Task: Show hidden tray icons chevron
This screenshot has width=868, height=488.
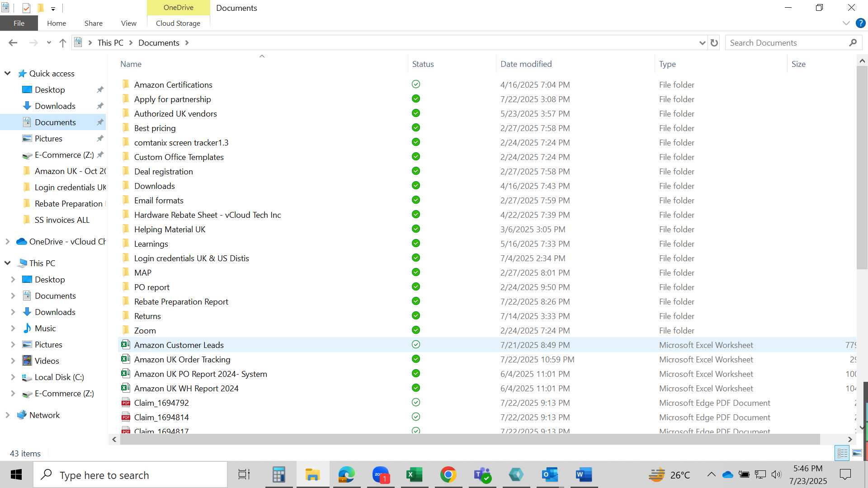Action: coord(711,474)
